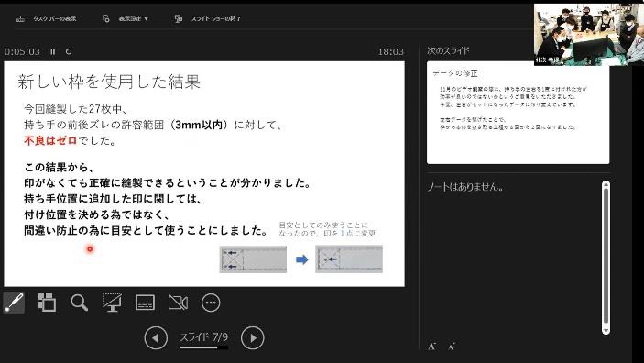Screen dimensions: 644x363
Task: End the slide show
Action: pos(216,18)
